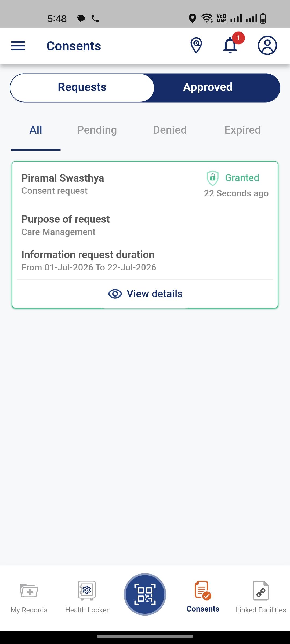Open Health Locker safe icon
Screen dimensions: 290x644
click(x=87, y=590)
